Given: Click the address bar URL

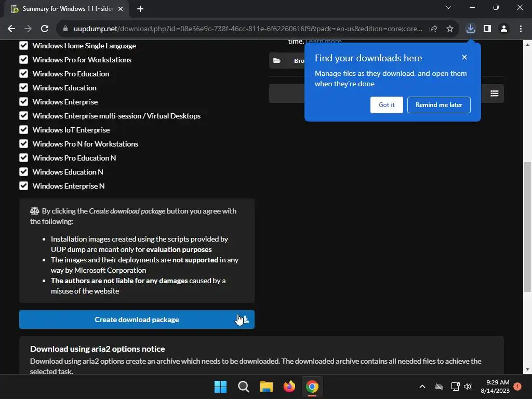Looking at the screenshot, I should [x=248, y=29].
